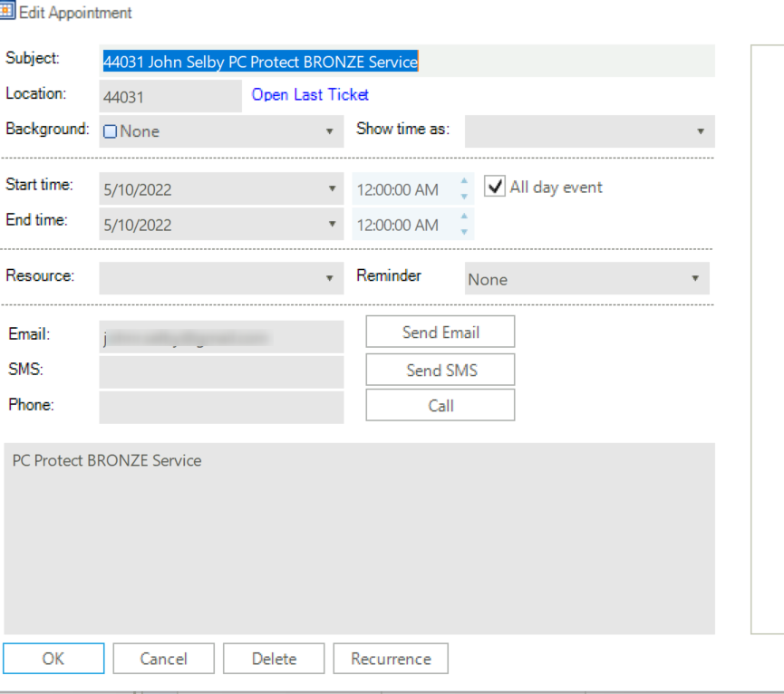
Task: Click the Subject field with John Selby text
Action: pyautogui.click(x=406, y=61)
